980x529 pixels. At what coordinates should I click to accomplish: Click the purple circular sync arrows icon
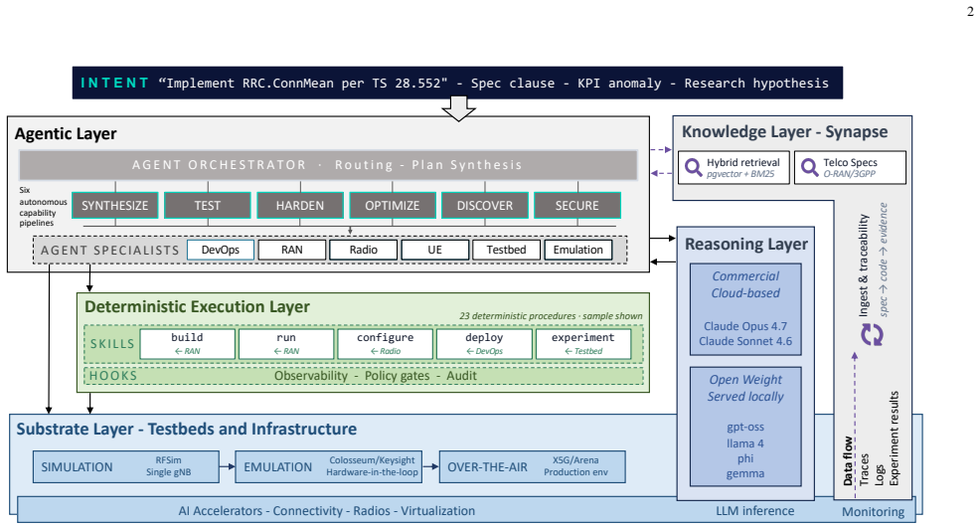pos(872,335)
